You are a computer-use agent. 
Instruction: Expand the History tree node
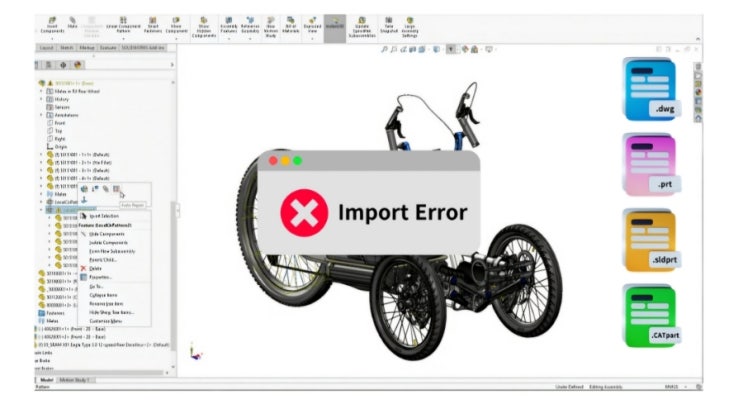pyautogui.click(x=41, y=99)
